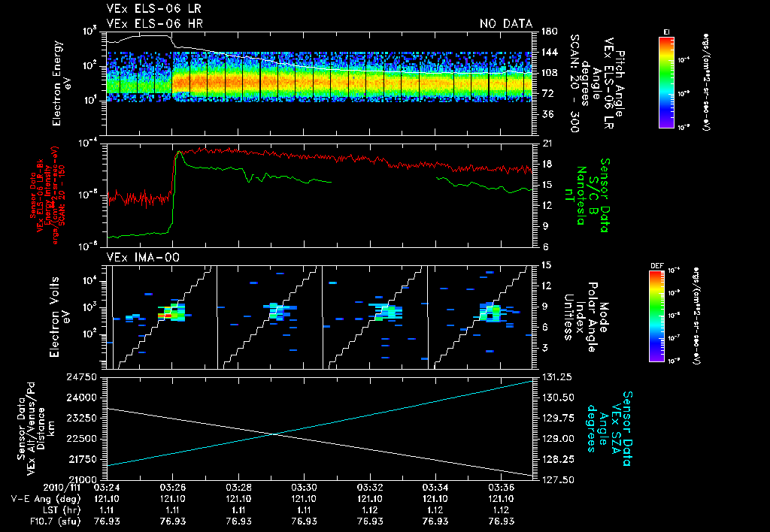This screenshot has height=532, width=770.
Task: Click the "130.50" SZA axis tick
Action: pyautogui.click(x=557, y=397)
